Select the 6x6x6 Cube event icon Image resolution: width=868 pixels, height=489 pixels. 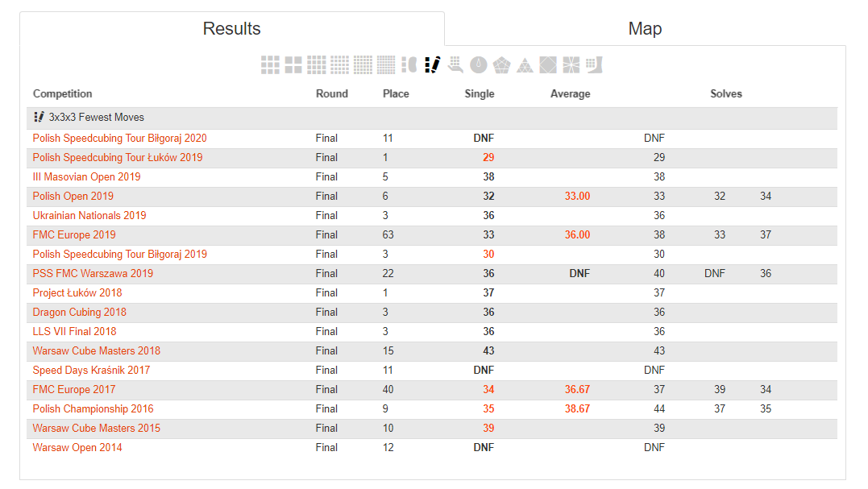click(363, 64)
